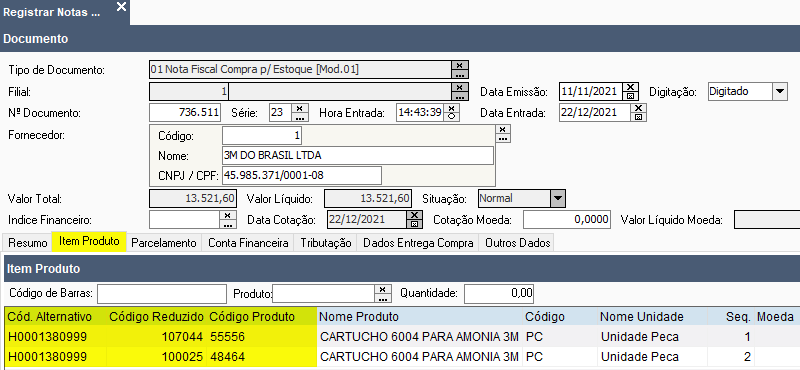Clear the Indice Financeiro field (x)
Screen dimensions: 800x370
click(228, 215)
